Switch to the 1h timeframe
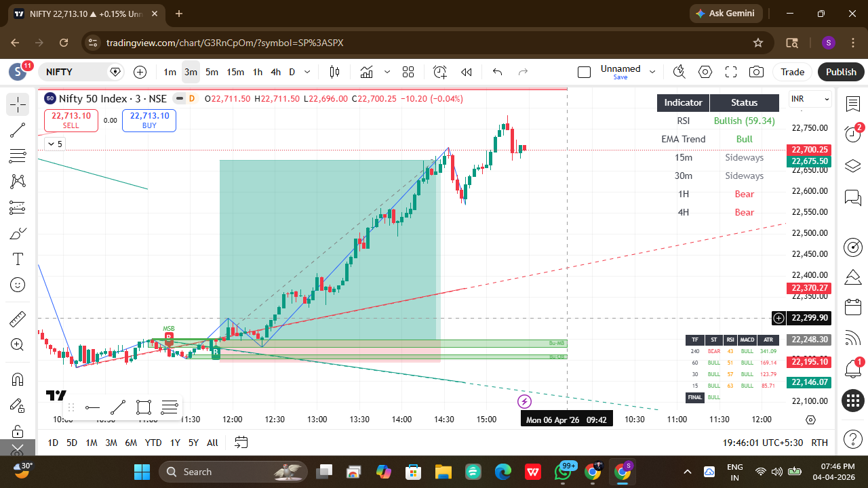Image resolution: width=868 pixels, height=488 pixels. (258, 72)
